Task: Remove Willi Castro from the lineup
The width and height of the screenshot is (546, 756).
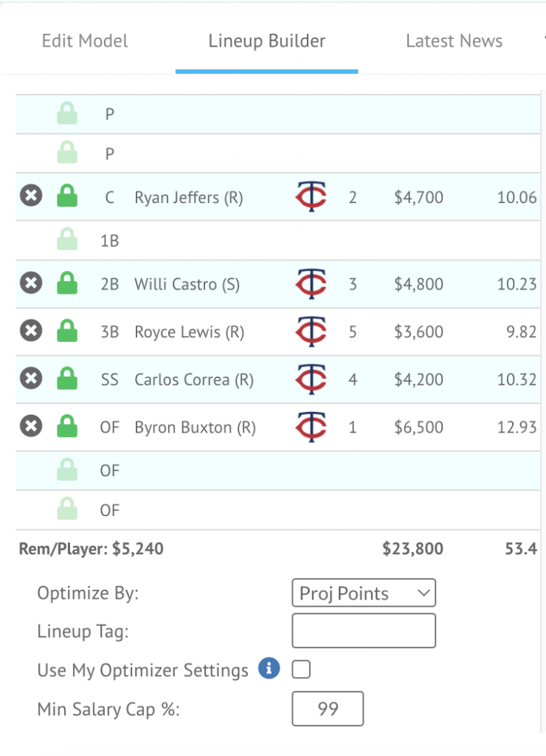Action: click(31, 283)
